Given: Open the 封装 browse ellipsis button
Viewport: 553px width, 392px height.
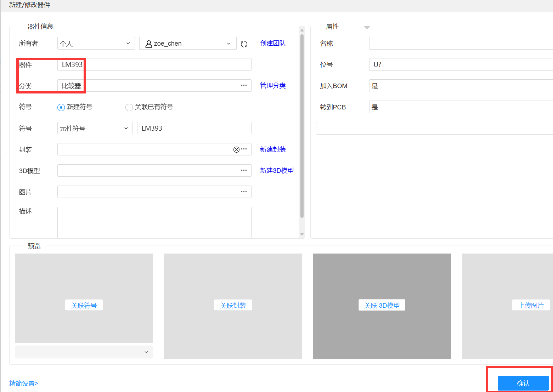Looking at the screenshot, I should (244, 149).
